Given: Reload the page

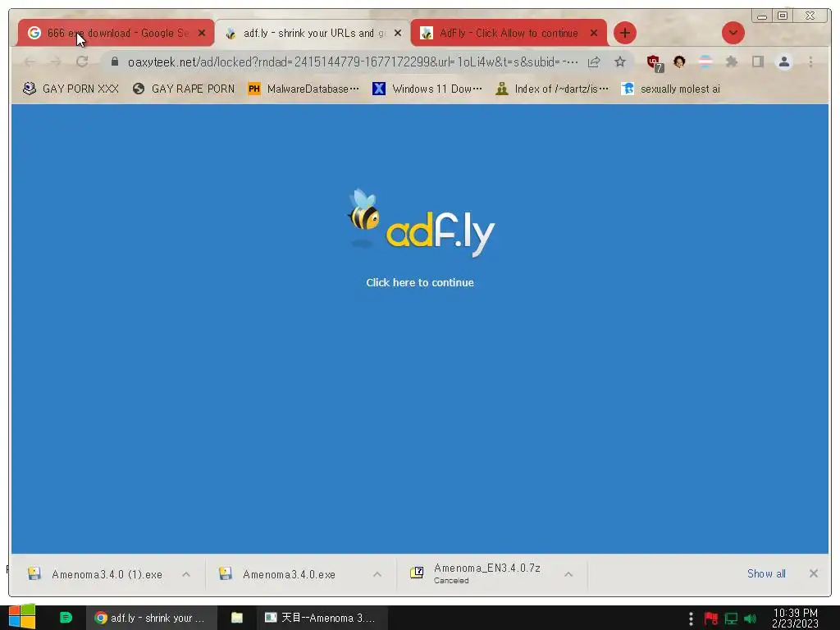Looking at the screenshot, I should coord(82,62).
